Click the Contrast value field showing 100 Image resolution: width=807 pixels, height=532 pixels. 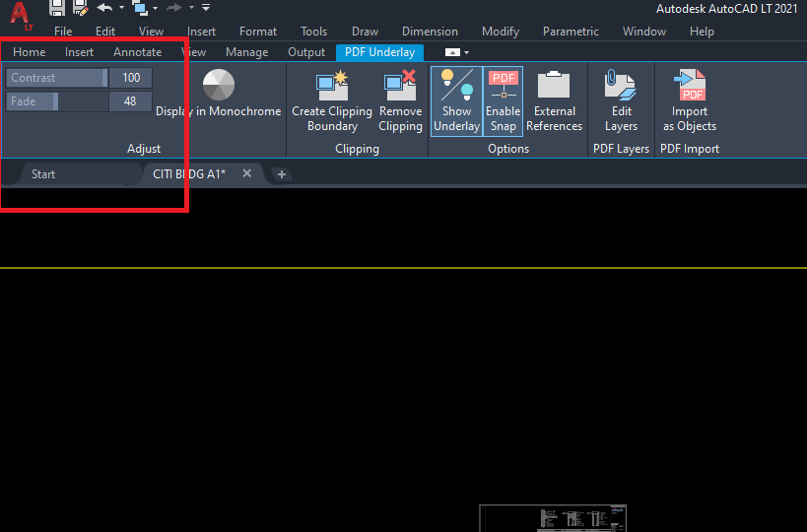tap(131, 78)
